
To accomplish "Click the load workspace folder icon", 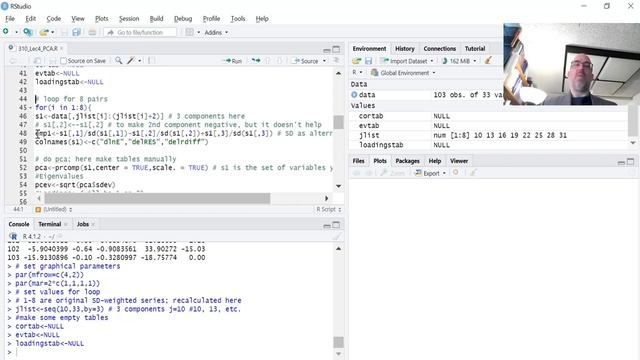I will pyautogui.click(x=356, y=61).
